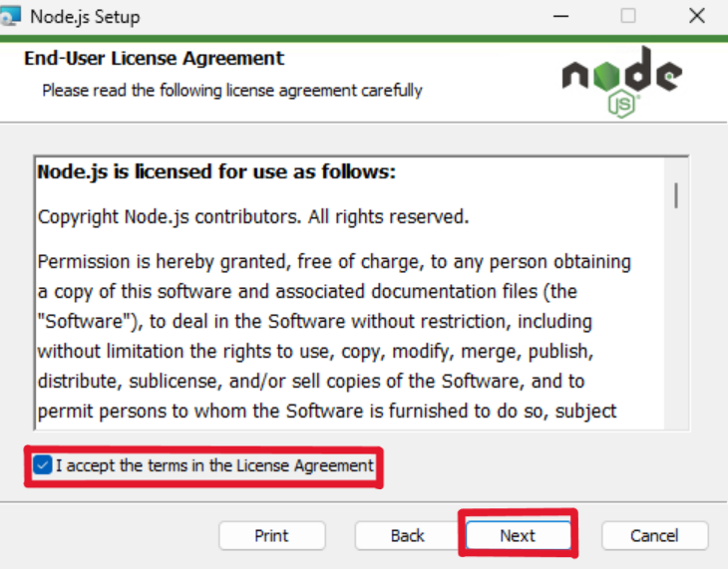Screen dimensions: 728x569
Task: Click the scrollbar track below the thumb
Action: (676, 329)
